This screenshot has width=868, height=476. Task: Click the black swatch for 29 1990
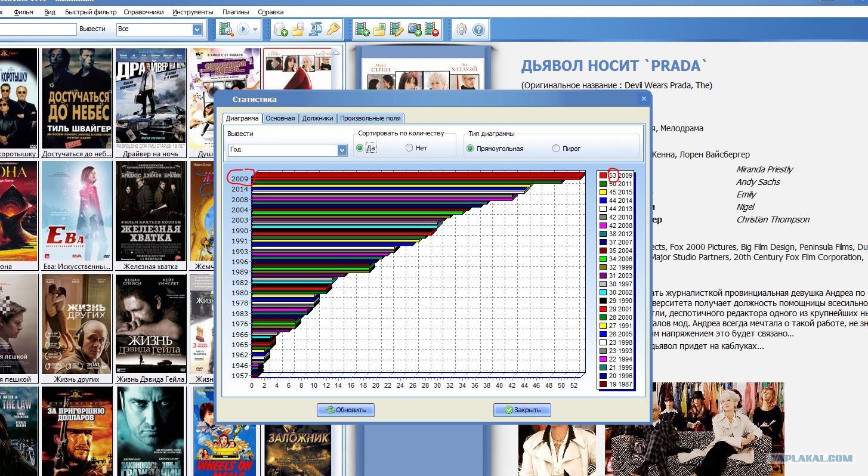603,301
